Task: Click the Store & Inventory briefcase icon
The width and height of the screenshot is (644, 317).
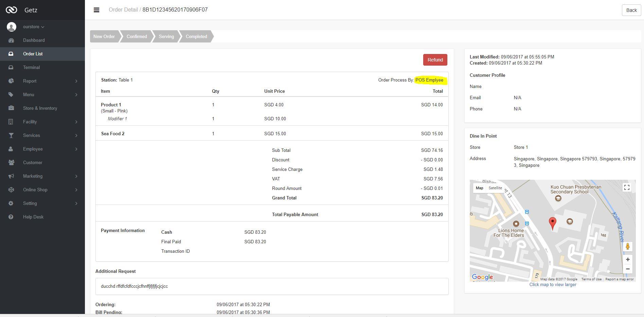Action: tap(11, 108)
